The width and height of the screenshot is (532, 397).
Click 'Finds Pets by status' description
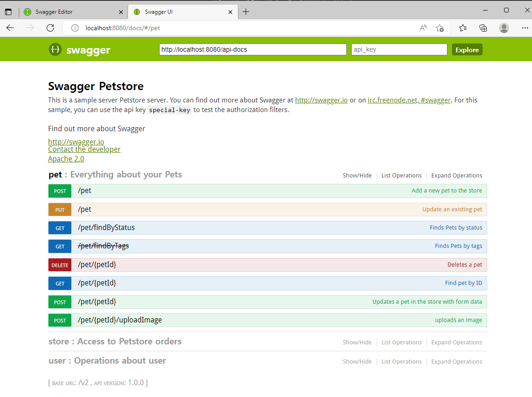[456, 228]
